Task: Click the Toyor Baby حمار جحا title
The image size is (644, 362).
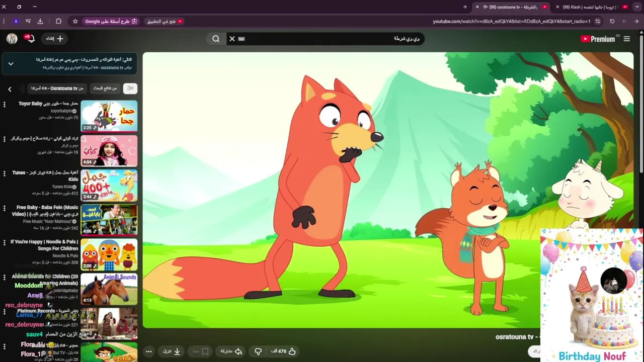Action: (48, 104)
